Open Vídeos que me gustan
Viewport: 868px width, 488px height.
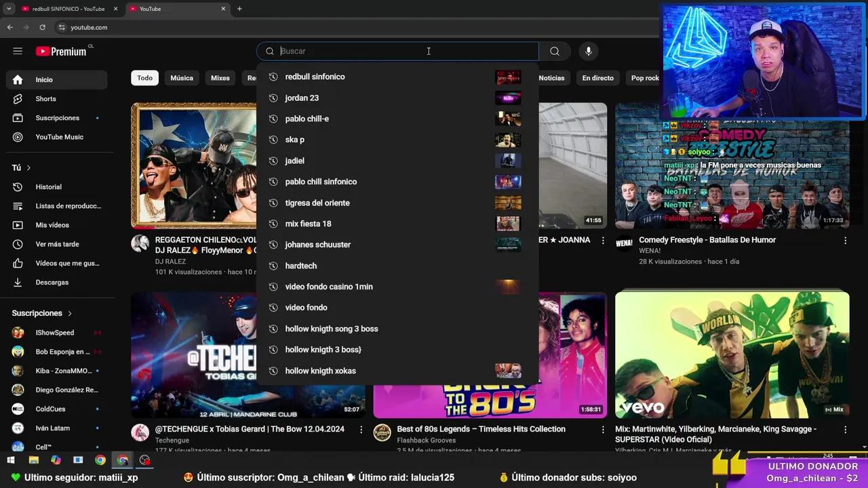click(x=57, y=263)
